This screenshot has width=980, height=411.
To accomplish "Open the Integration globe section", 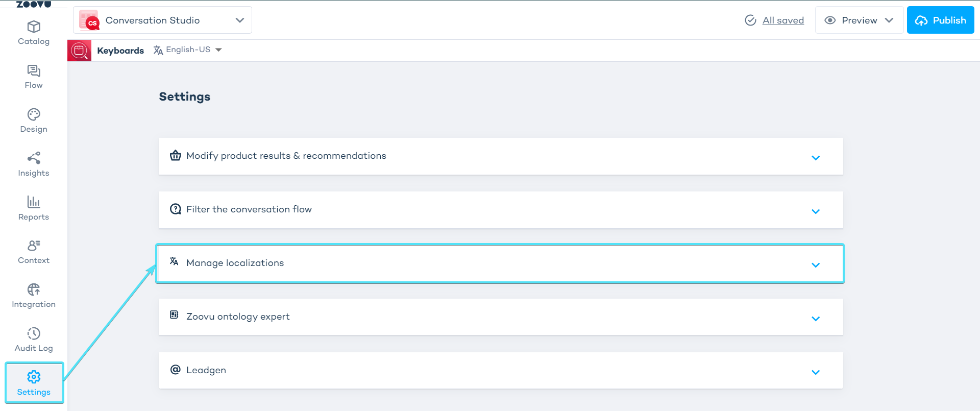I will (34, 296).
